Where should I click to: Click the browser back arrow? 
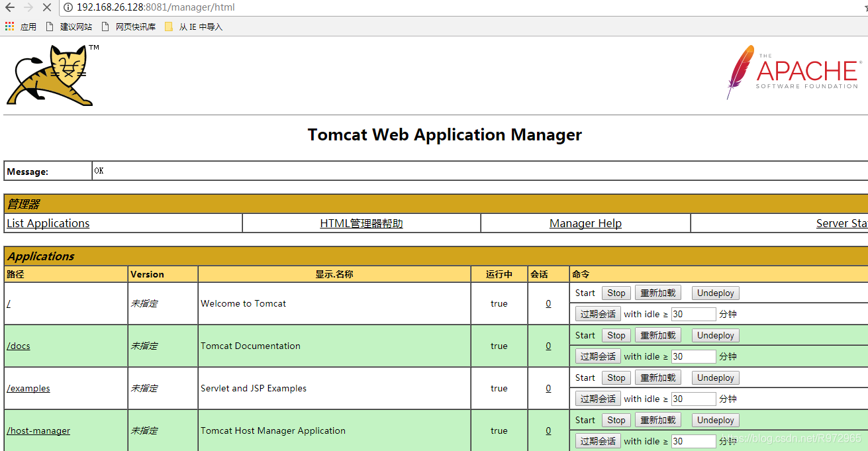point(10,8)
